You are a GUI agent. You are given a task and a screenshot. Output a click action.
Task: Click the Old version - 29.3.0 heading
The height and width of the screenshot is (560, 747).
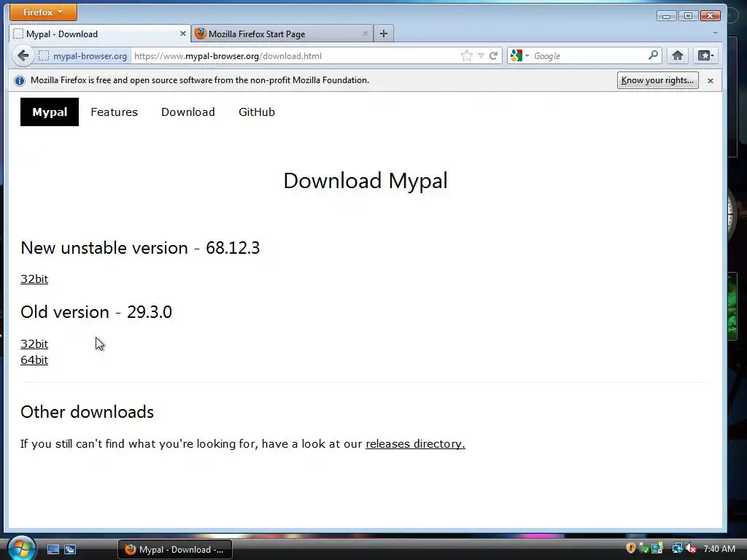96,312
